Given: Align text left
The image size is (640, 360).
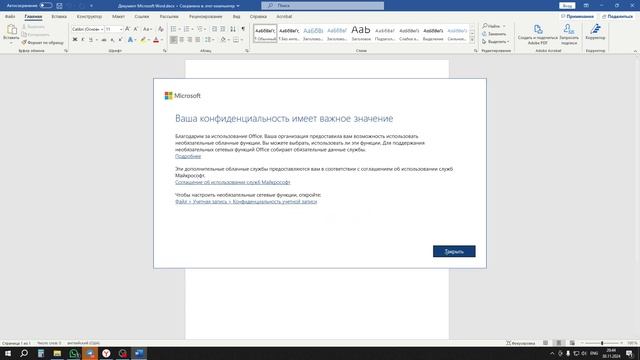Looking at the screenshot, I should 173,40.
